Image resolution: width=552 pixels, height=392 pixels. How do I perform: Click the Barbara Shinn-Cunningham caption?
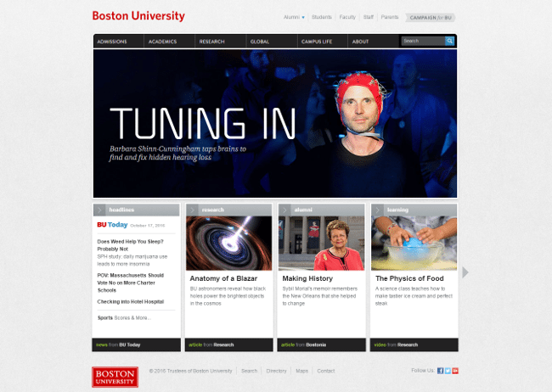[x=177, y=153]
